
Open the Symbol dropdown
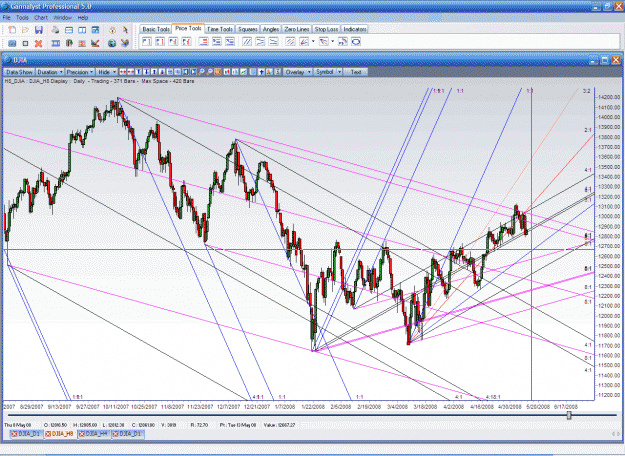[328, 72]
